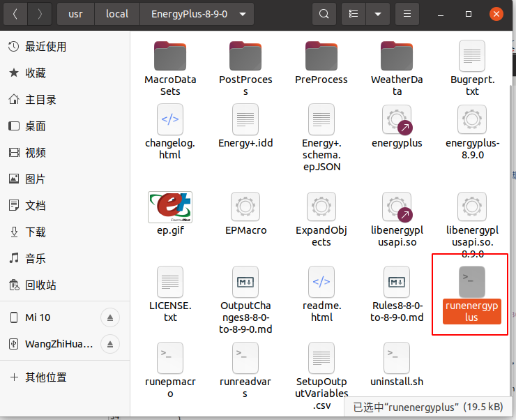516x420 pixels.
Task: Click the selection status text for runenergyplus
Action: (428, 407)
